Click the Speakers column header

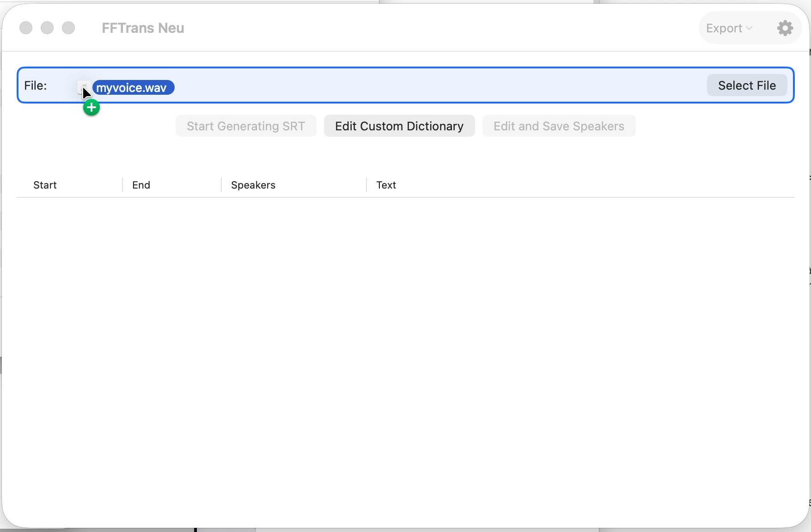point(253,185)
